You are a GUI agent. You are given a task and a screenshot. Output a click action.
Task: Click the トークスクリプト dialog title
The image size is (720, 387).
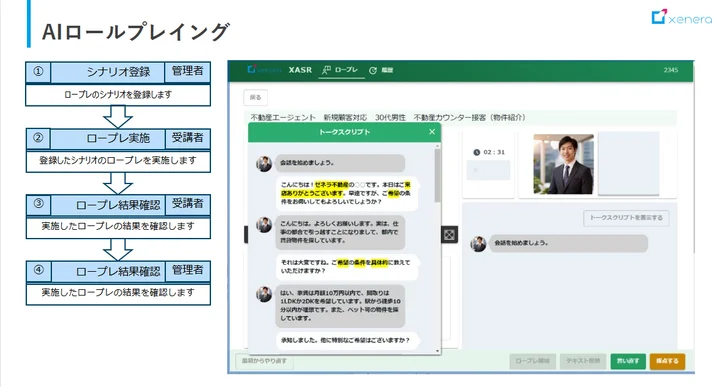point(344,132)
